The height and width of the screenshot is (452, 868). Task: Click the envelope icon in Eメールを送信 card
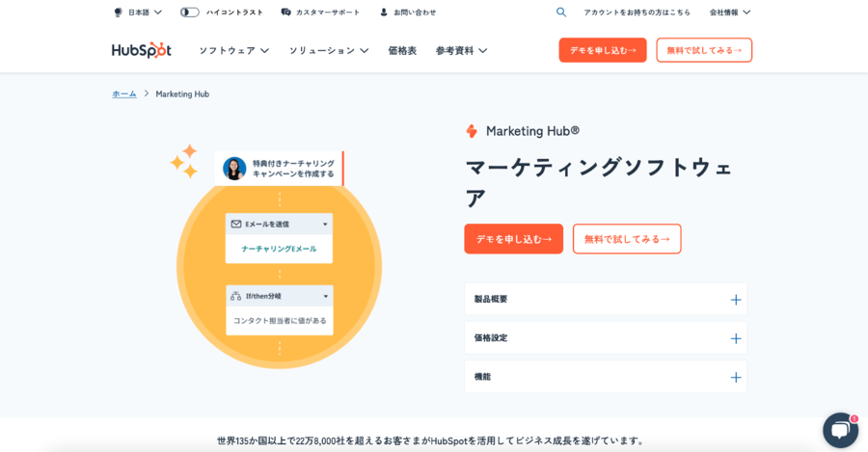coord(236,224)
